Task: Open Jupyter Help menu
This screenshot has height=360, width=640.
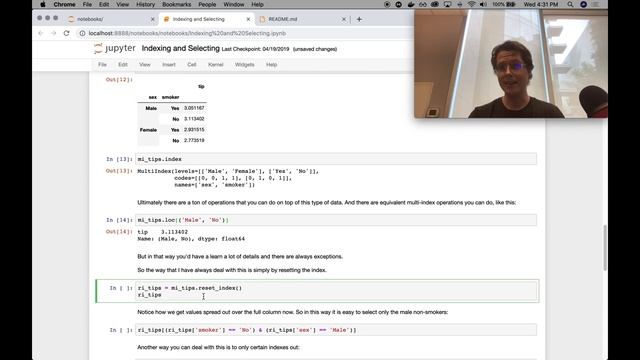Action: pos(271,64)
